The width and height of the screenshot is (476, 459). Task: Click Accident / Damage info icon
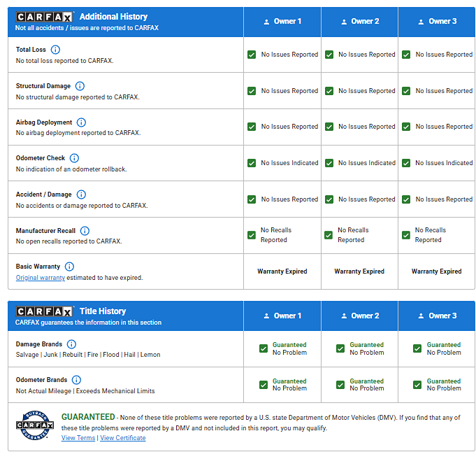[x=81, y=195]
